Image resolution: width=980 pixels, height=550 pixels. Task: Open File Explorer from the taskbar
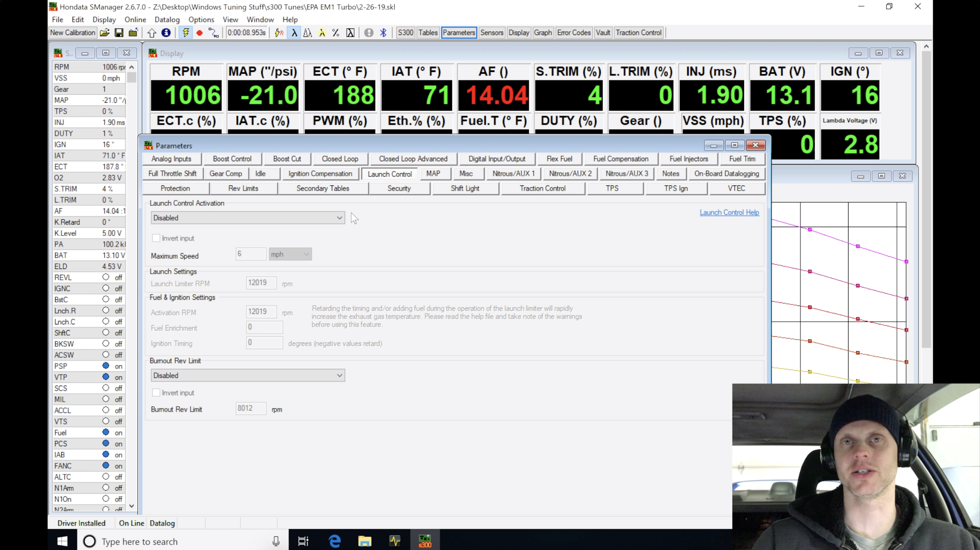pos(365,541)
